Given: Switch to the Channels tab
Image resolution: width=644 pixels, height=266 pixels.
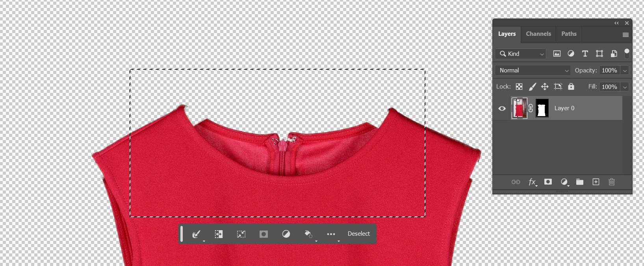Looking at the screenshot, I should (x=538, y=34).
